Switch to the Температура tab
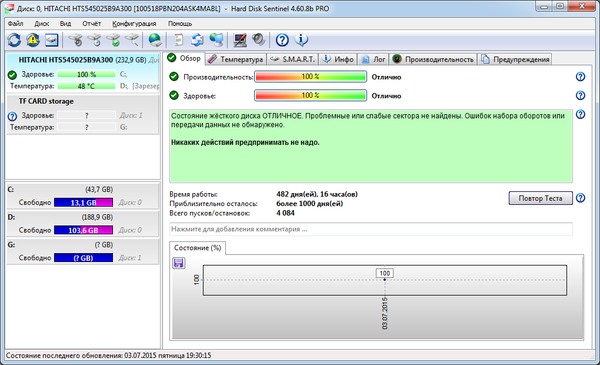The image size is (600, 365). pyautogui.click(x=236, y=59)
